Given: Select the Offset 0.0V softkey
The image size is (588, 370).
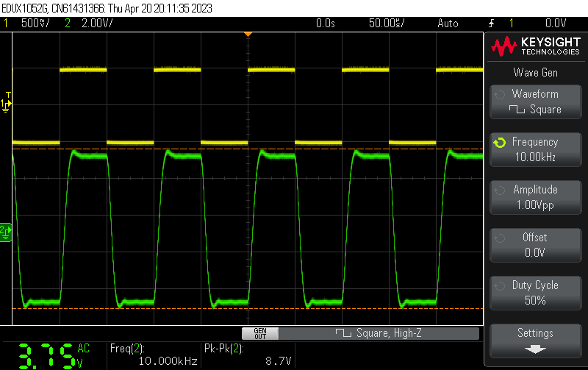Looking at the screenshot, I should [x=536, y=245].
